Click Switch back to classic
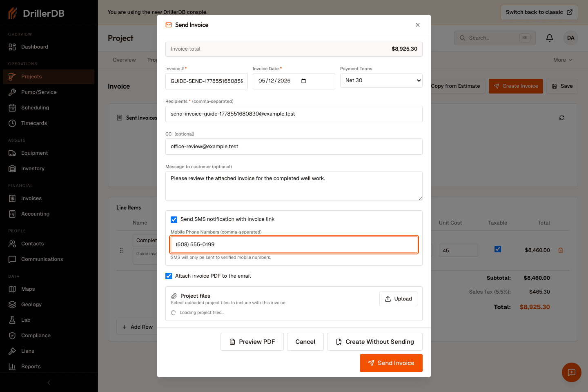 pyautogui.click(x=539, y=12)
